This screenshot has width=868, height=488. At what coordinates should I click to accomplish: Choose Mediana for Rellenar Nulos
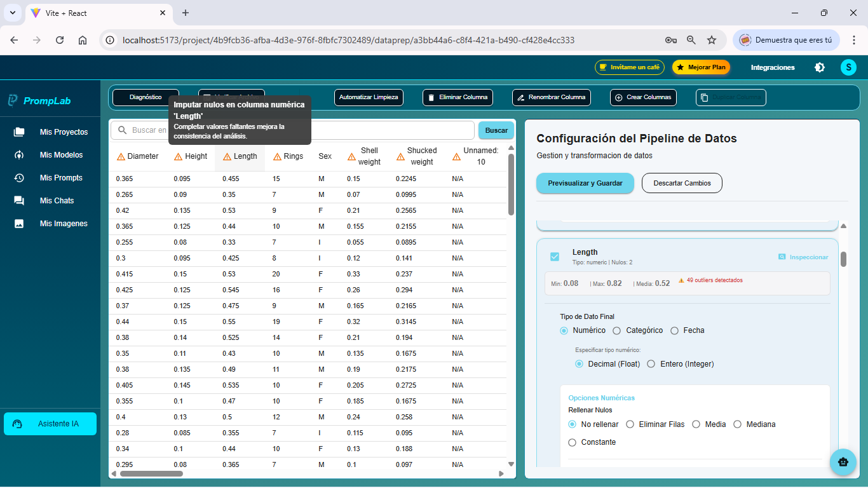coord(737,424)
